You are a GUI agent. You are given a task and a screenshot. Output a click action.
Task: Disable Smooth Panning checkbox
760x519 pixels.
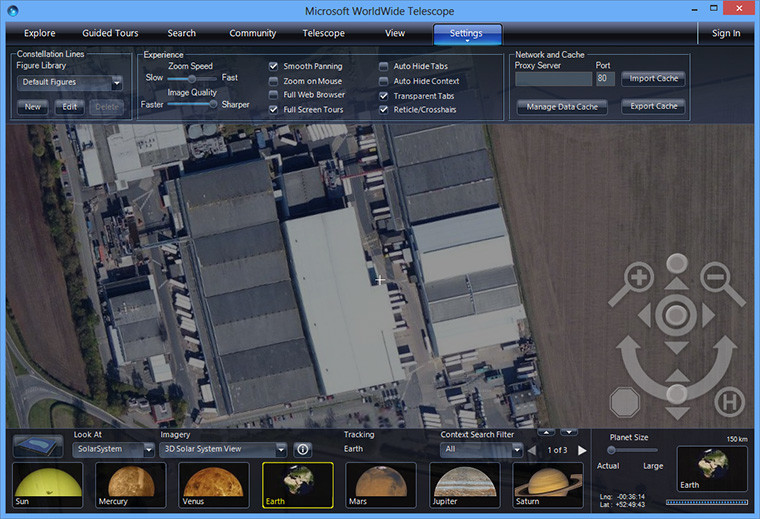274,66
